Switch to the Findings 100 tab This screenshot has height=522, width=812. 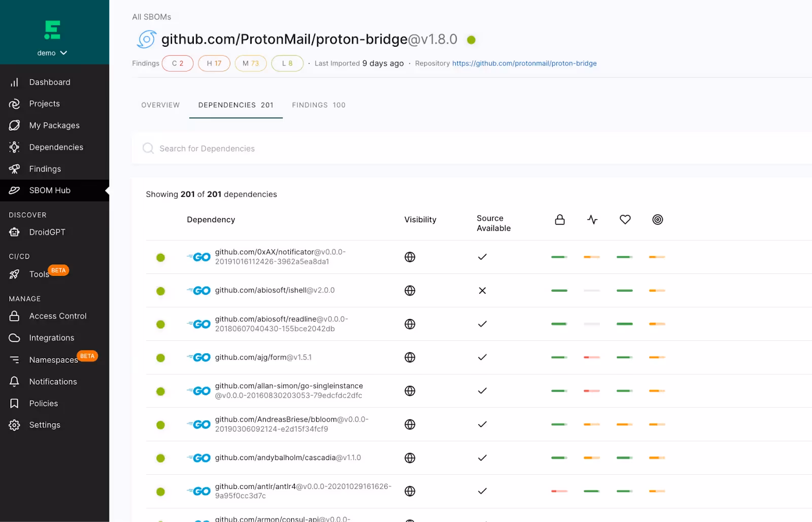click(x=319, y=105)
